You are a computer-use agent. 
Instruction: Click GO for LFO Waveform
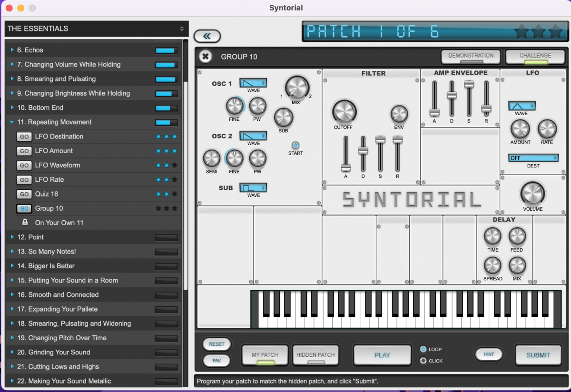(x=24, y=166)
